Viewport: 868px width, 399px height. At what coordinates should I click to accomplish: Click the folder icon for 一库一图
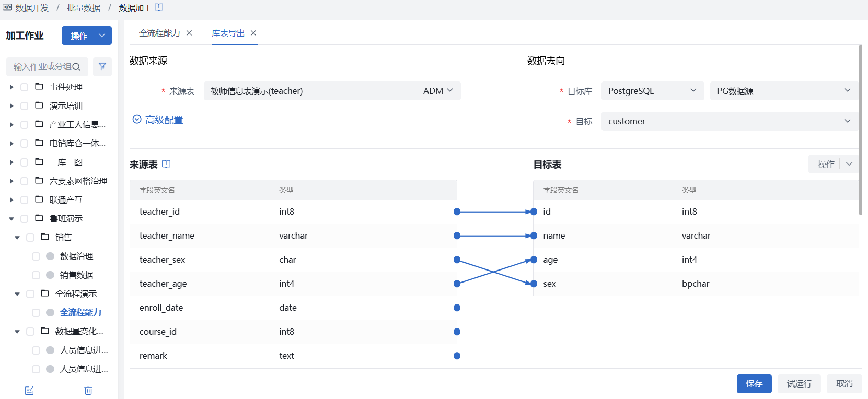[39, 162]
